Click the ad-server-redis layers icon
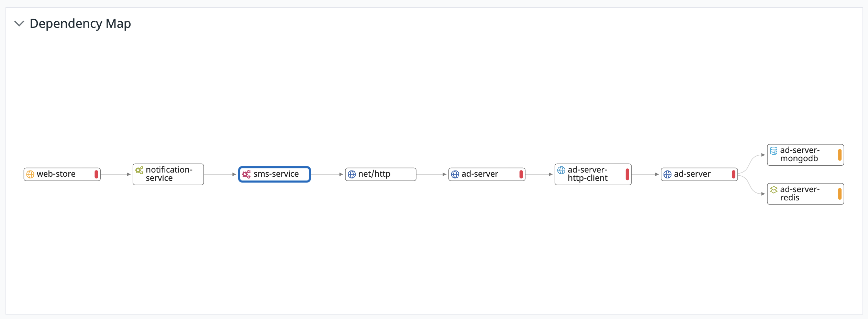The height and width of the screenshot is (319, 868). pyautogui.click(x=774, y=190)
